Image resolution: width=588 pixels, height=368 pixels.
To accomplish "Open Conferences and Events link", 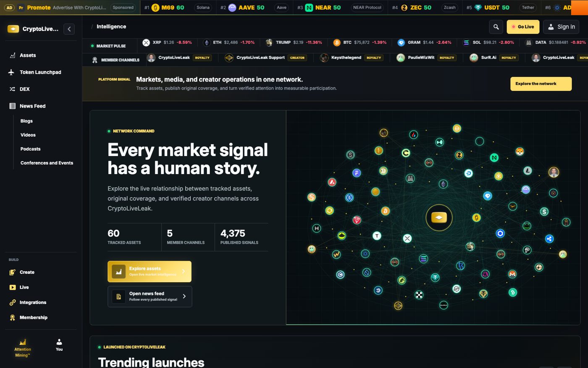I will 47,163.
